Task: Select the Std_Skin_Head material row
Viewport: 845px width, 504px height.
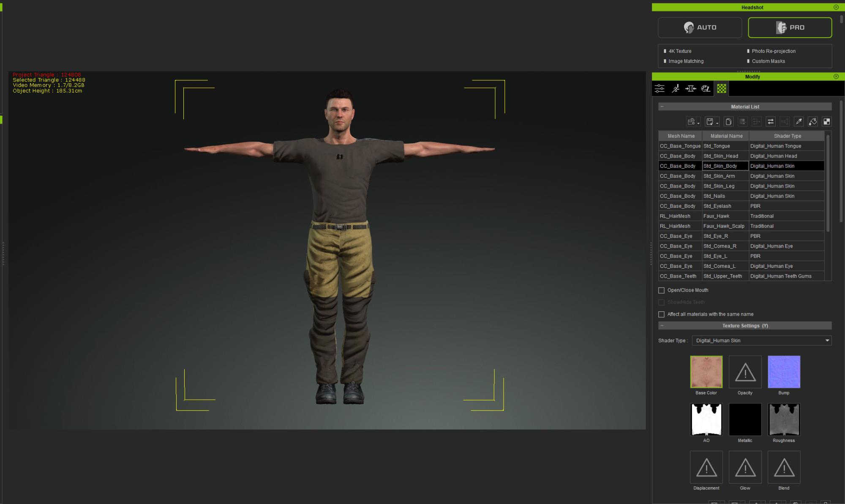Action: (741, 156)
